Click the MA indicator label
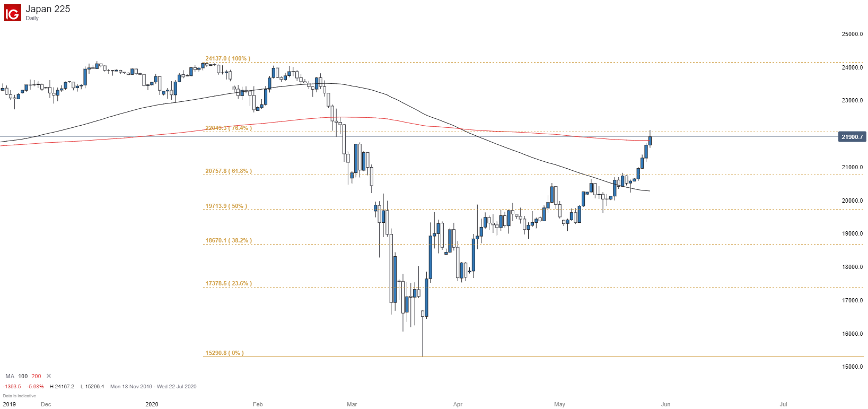Image resolution: width=868 pixels, height=409 pixels. point(10,376)
